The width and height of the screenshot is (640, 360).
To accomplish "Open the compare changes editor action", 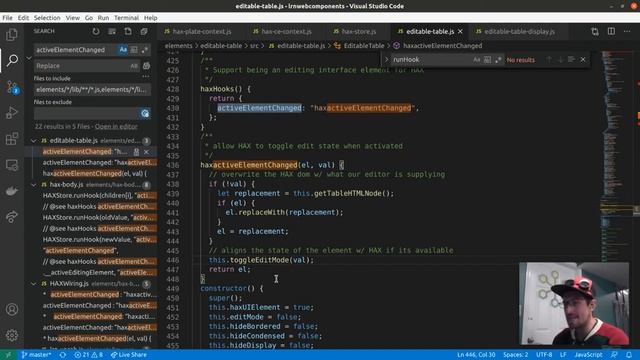I will point(595,31).
